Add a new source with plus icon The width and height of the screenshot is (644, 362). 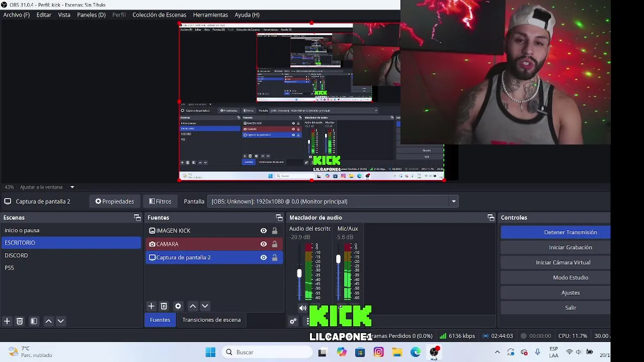[151, 306]
